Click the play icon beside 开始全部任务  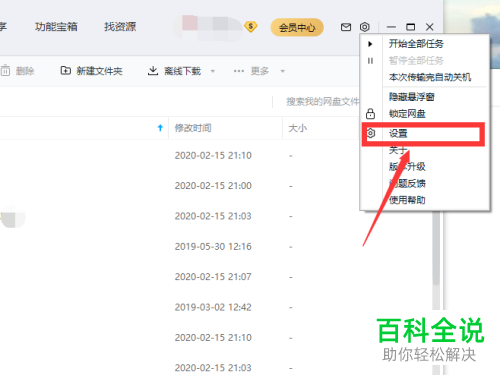coord(370,44)
